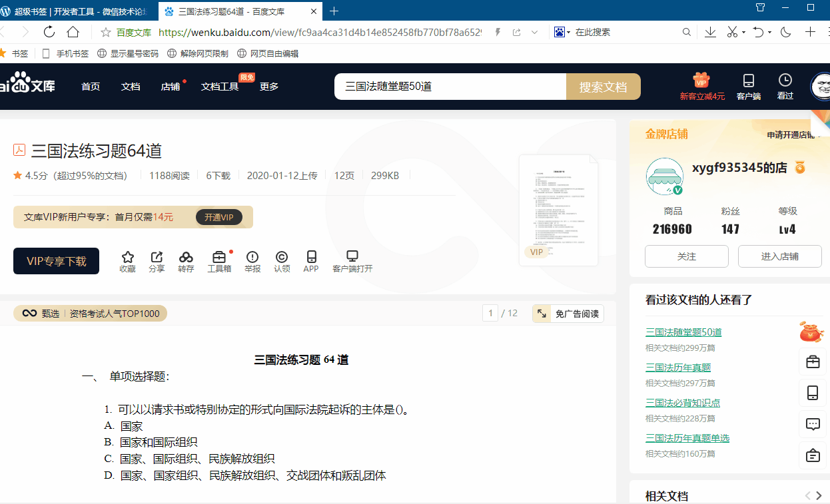Click the 客户端打开 desktop client icon
Image resolution: width=830 pixels, height=504 pixels.
click(351, 260)
